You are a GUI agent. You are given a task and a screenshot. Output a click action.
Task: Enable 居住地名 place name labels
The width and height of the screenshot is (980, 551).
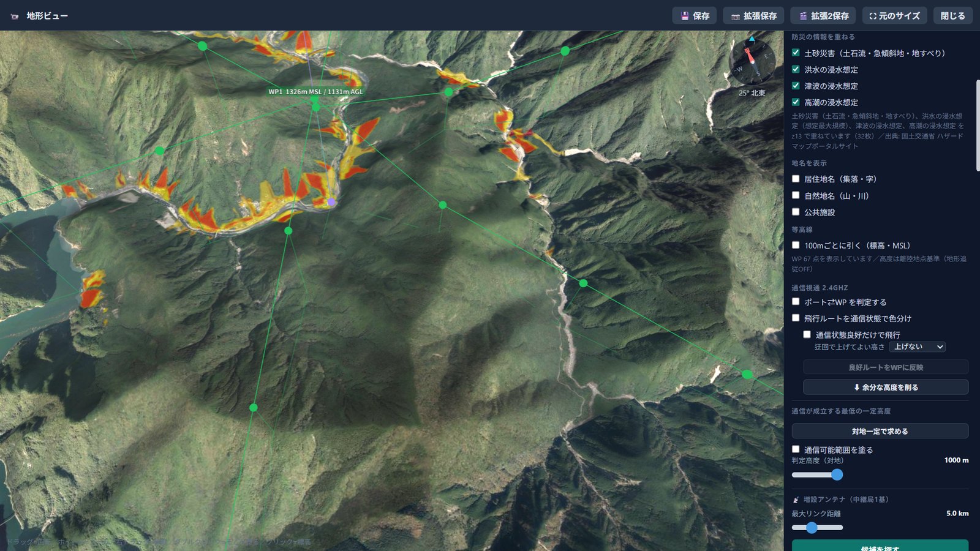796,179
